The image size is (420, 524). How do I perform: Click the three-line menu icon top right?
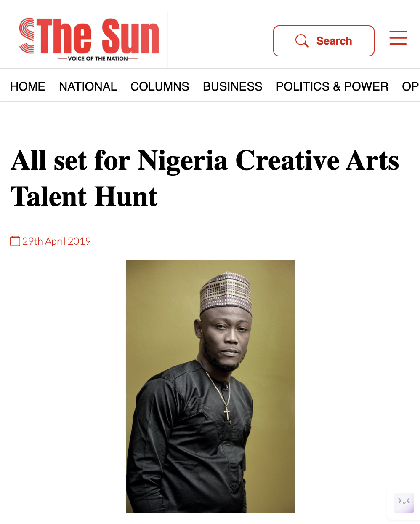click(x=398, y=37)
